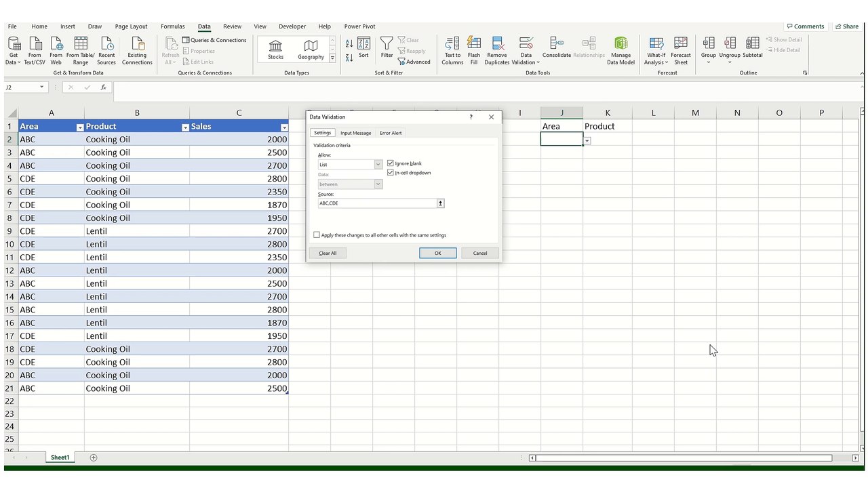Click the Subtotal tool
868x488 pixels.
(x=753, y=47)
